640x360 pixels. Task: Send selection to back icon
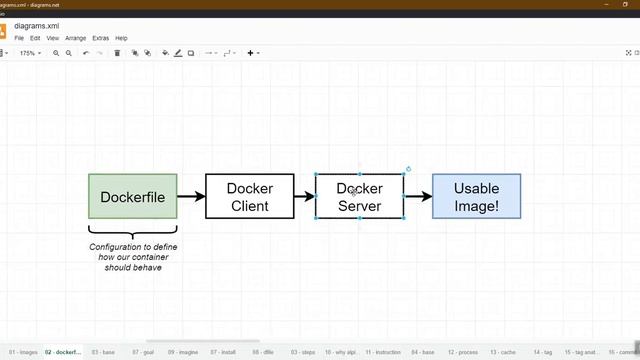coord(147,53)
